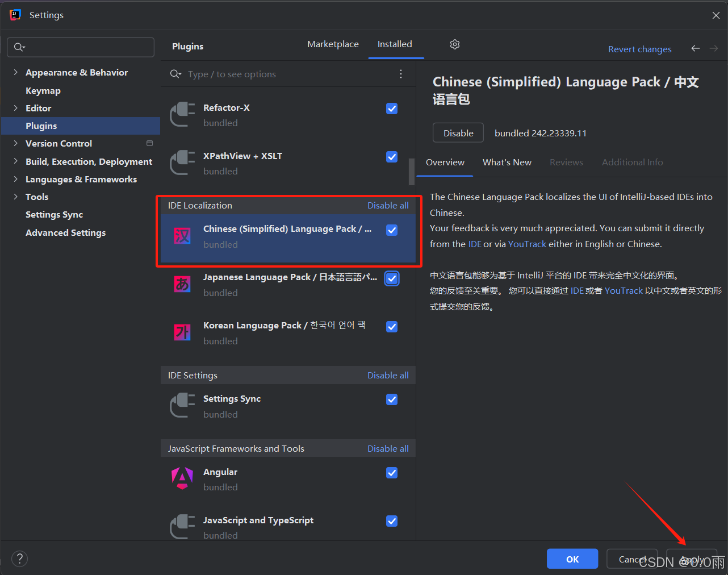Expand the Appearance & Behavior tree node
The height and width of the screenshot is (575, 728).
coord(15,72)
